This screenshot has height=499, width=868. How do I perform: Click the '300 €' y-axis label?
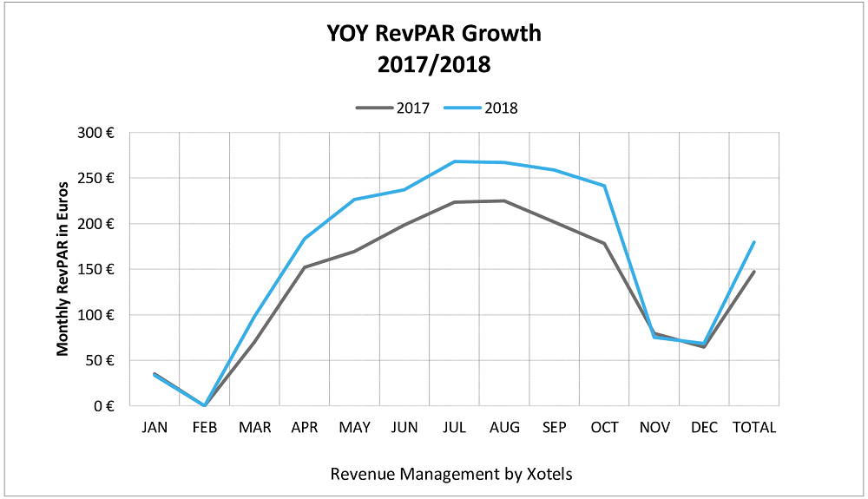click(x=95, y=133)
